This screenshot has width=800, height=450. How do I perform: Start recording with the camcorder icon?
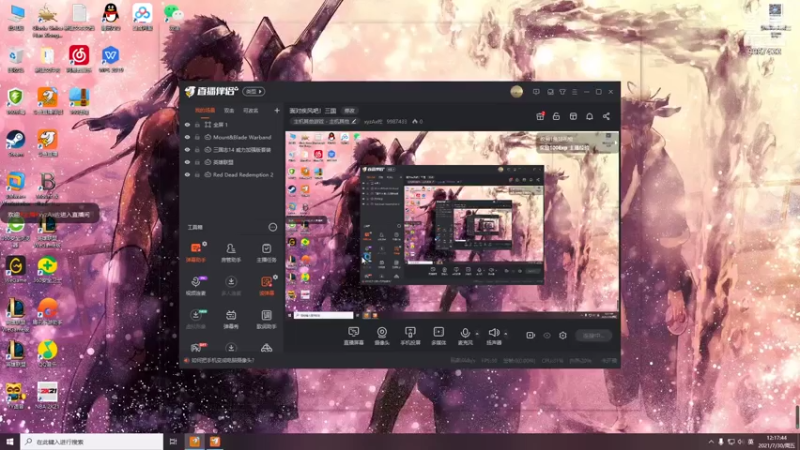point(531,335)
